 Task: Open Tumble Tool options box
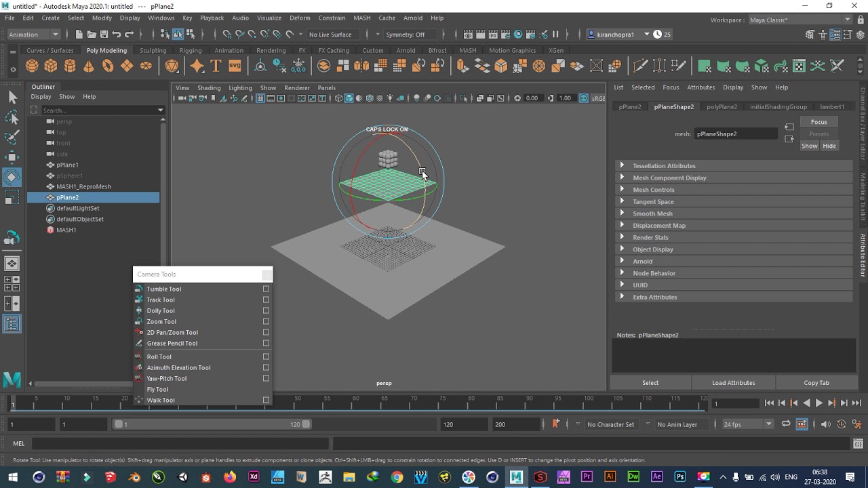[266, 289]
